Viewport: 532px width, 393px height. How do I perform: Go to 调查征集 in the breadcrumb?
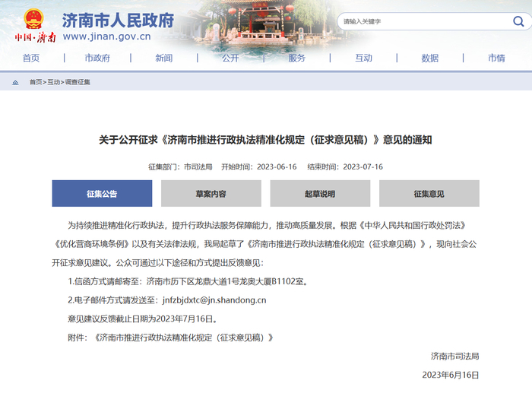pyautogui.click(x=78, y=82)
